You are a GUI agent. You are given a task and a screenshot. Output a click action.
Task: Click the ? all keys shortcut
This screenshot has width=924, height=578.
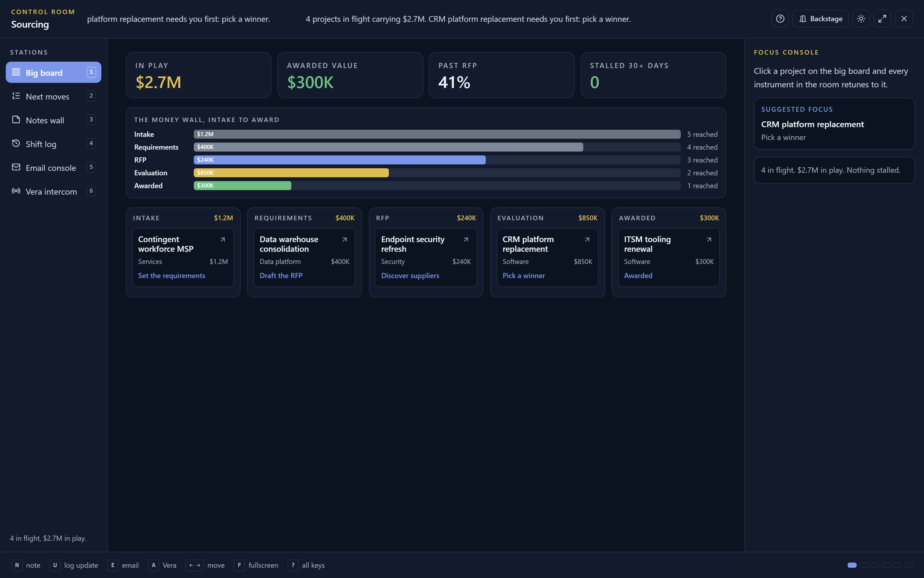293,565
